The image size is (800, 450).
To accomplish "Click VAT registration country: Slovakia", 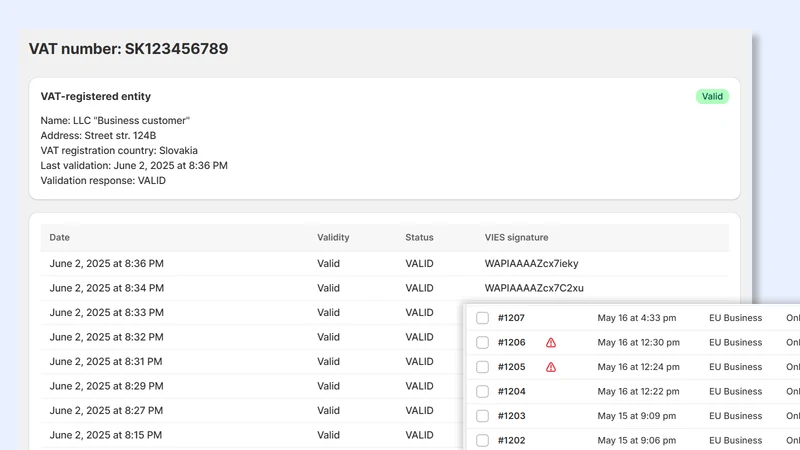I will coord(119,151).
